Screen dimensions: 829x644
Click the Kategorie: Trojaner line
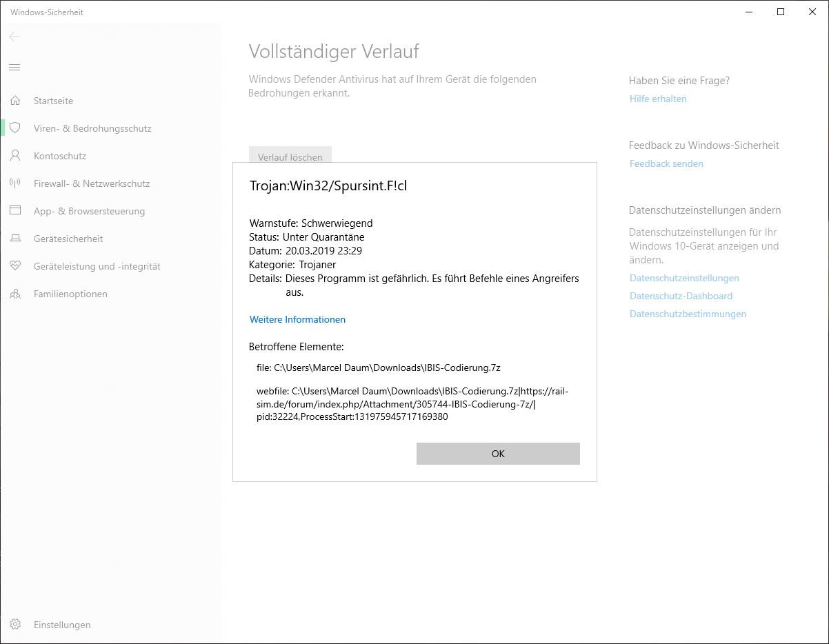[292, 264]
